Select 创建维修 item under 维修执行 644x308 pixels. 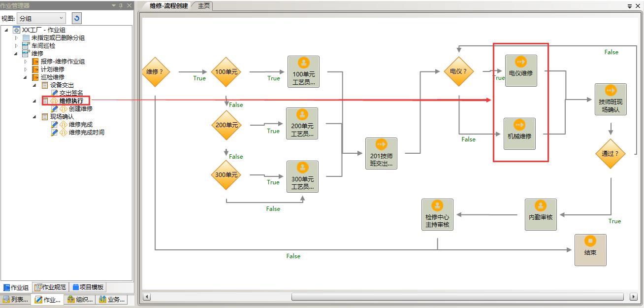pyautogui.click(x=80, y=109)
